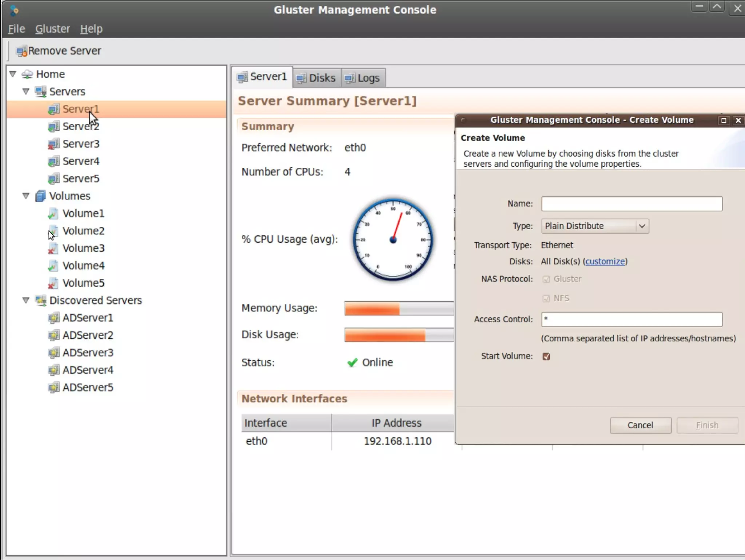Click the volume Name input field

(632, 204)
